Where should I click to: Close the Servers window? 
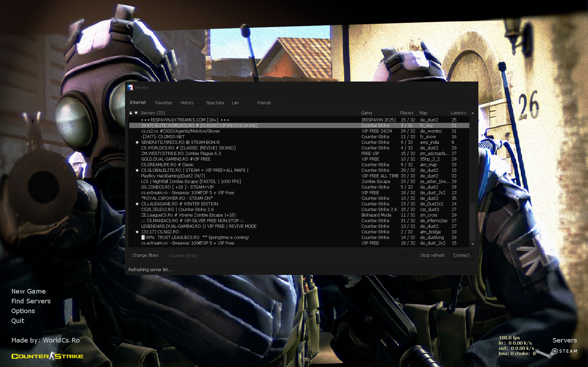coord(472,87)
